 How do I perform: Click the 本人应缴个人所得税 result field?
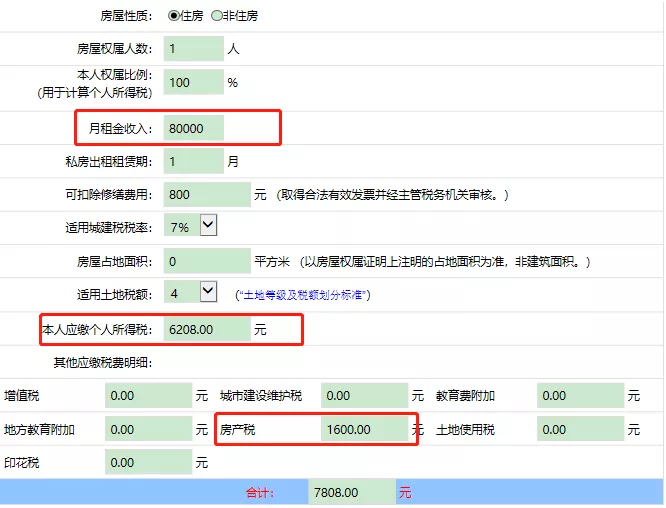pyautogui.click(x=207, y=329)
